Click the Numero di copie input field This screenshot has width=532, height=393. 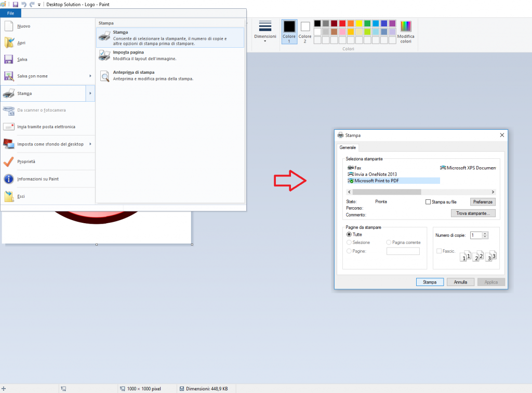(x=476, y=235)
